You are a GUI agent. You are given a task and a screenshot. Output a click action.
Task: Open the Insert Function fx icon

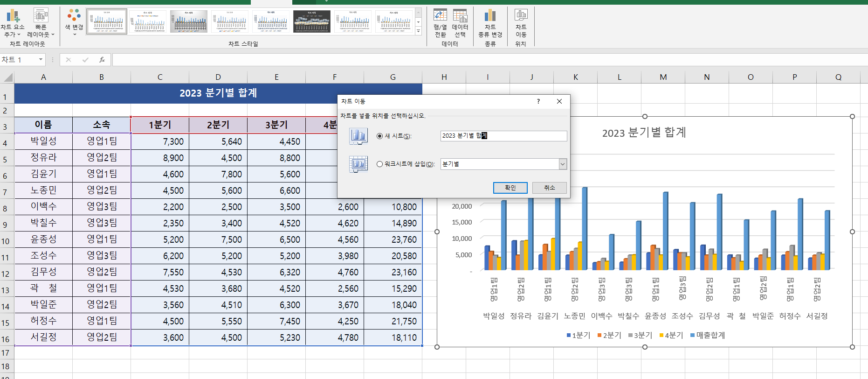click(102, 60)
